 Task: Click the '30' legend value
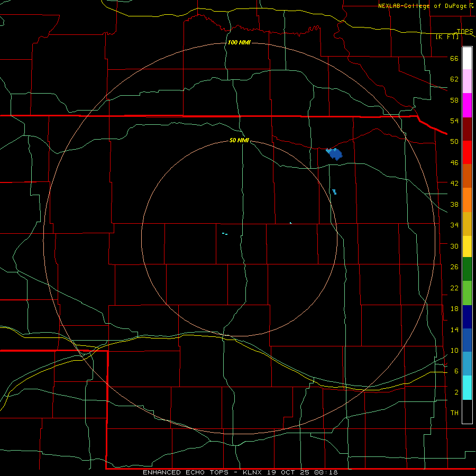click(454, 246)
